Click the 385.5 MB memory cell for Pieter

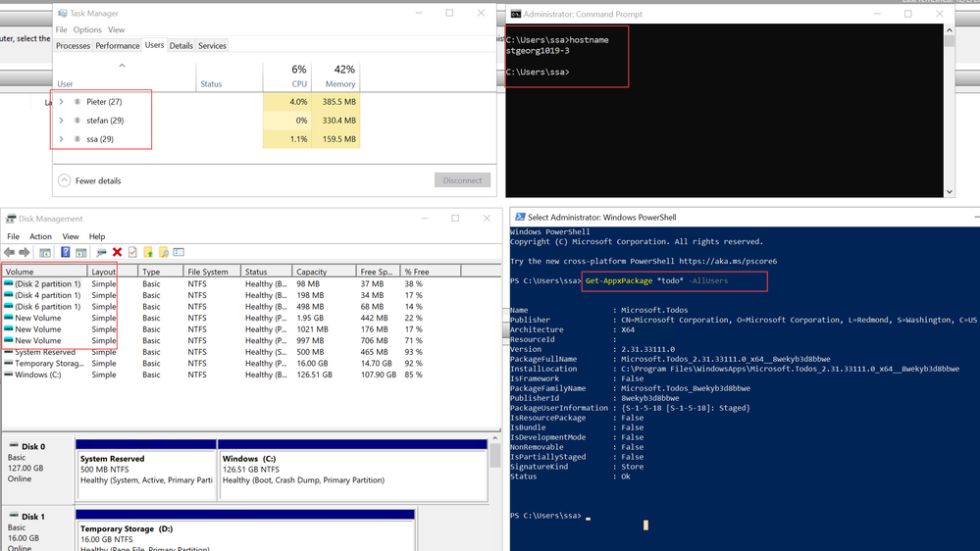pyautogui.click(x=336, y=101)
